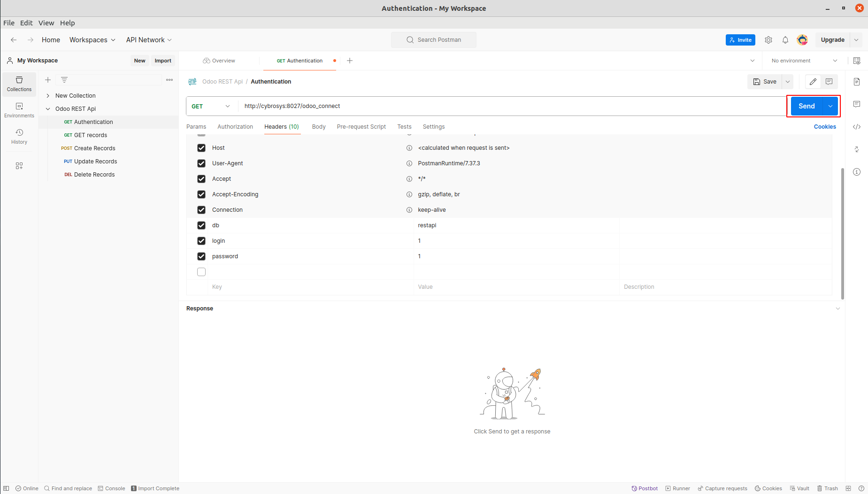Click the Import button

(163, 61)
